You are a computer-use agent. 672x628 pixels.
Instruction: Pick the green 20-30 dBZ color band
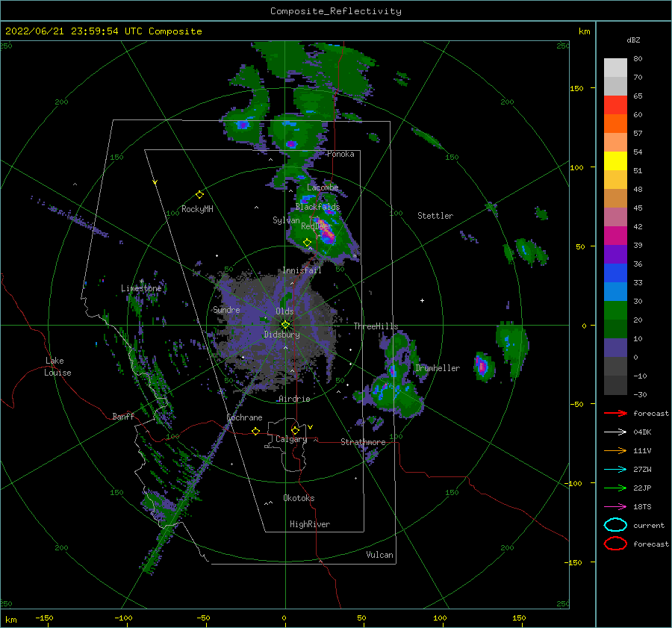point(615,310)
